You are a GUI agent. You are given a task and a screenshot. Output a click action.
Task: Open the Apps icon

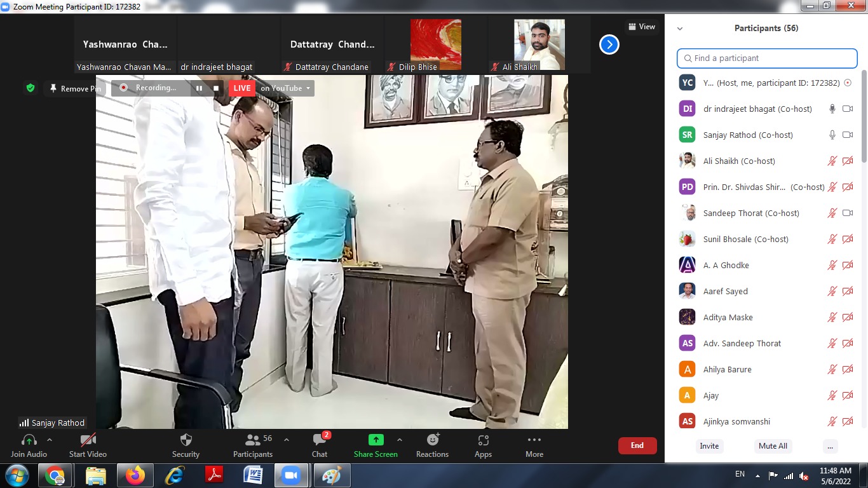point(484,440)
